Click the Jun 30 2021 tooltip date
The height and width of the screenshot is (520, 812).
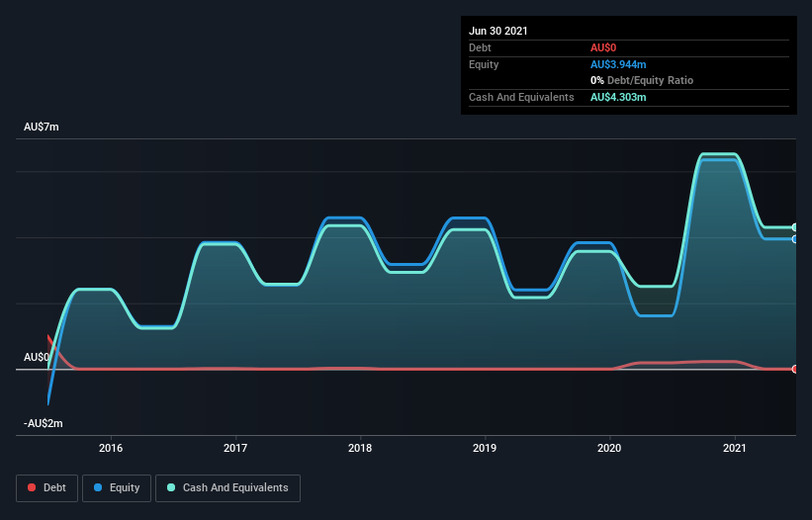coord(498,31)
